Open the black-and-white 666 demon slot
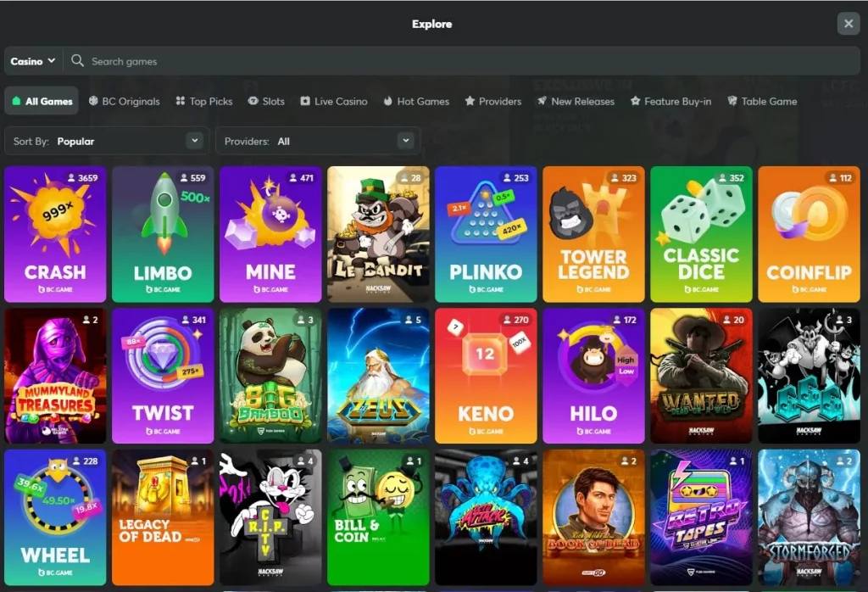This screenshot has height=592, width=868. pos(809,376)
